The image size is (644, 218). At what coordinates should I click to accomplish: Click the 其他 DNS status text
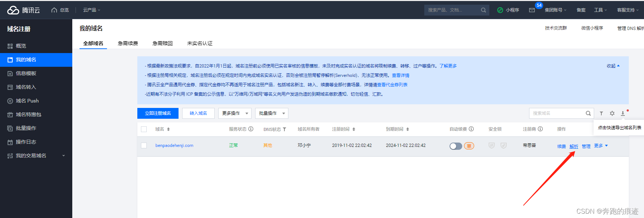tap(267, 145)
